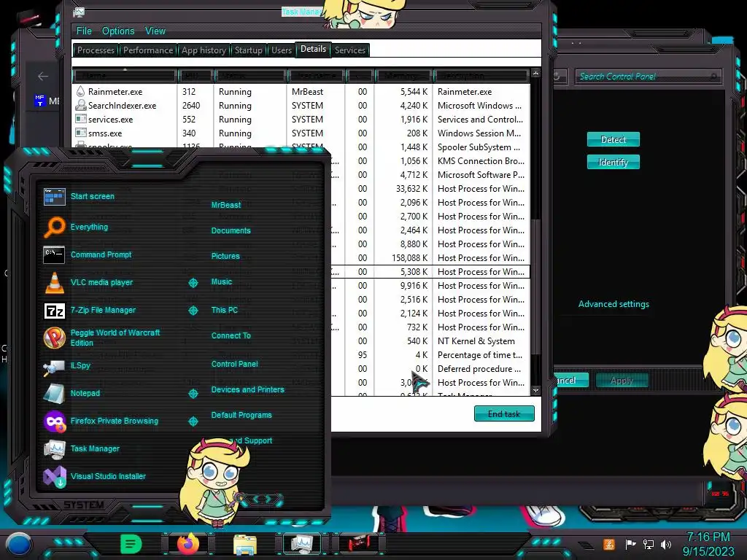Switch to the Services tab
This screenshot has height=560, width=747.
349,50
